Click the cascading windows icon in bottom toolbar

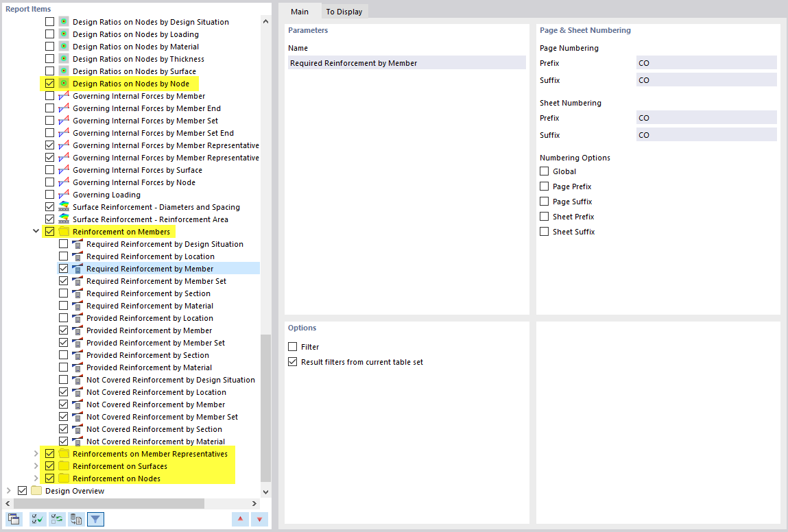click(x=14, y=519)
